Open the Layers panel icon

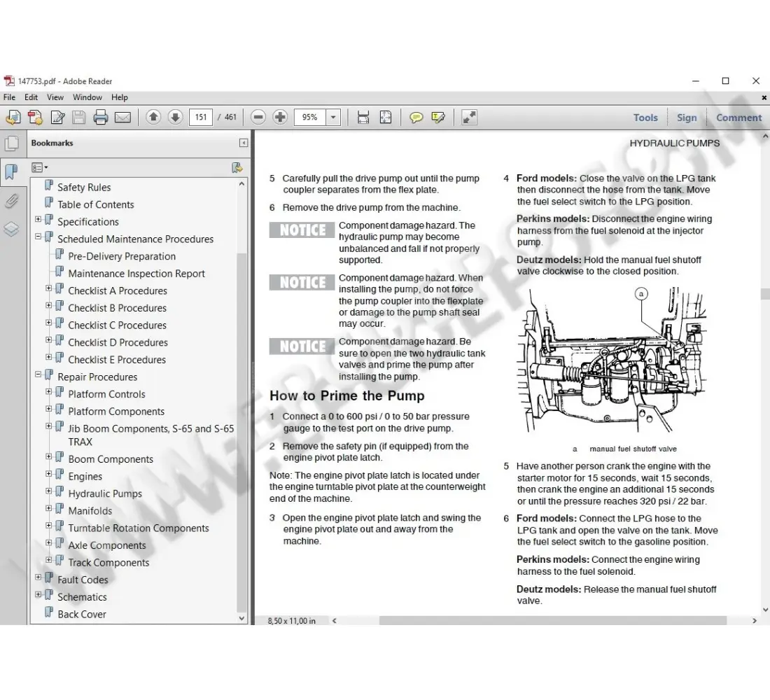[x=11, y=230]
